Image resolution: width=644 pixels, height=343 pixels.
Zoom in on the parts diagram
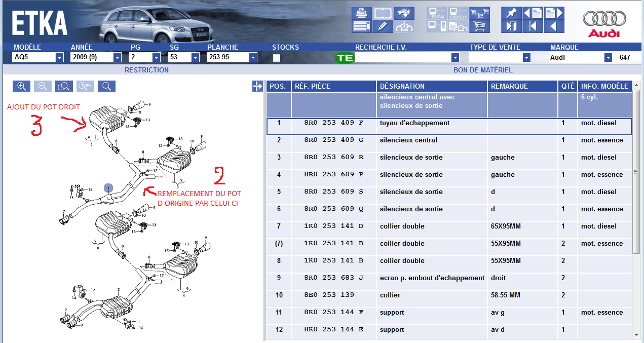(22, 86)
